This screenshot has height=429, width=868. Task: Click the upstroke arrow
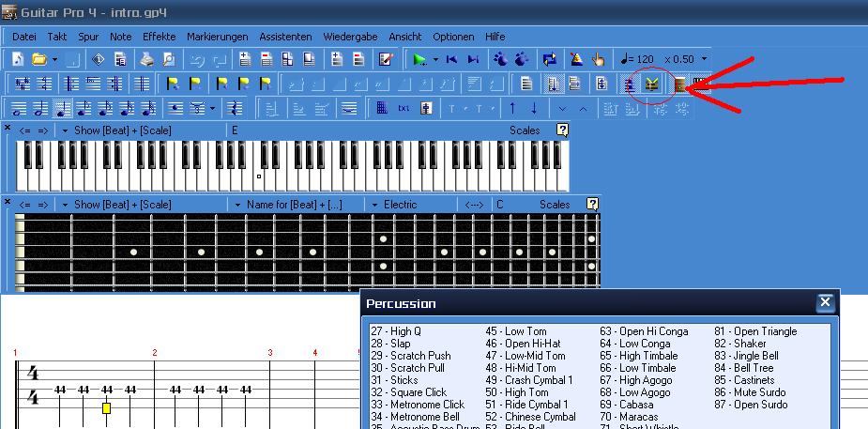tap(512, 109)
